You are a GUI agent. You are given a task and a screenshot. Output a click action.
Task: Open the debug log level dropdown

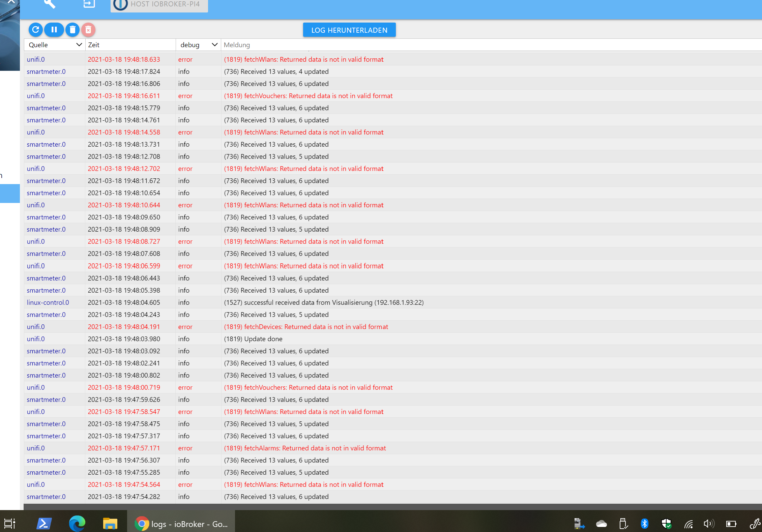[198, 45]
